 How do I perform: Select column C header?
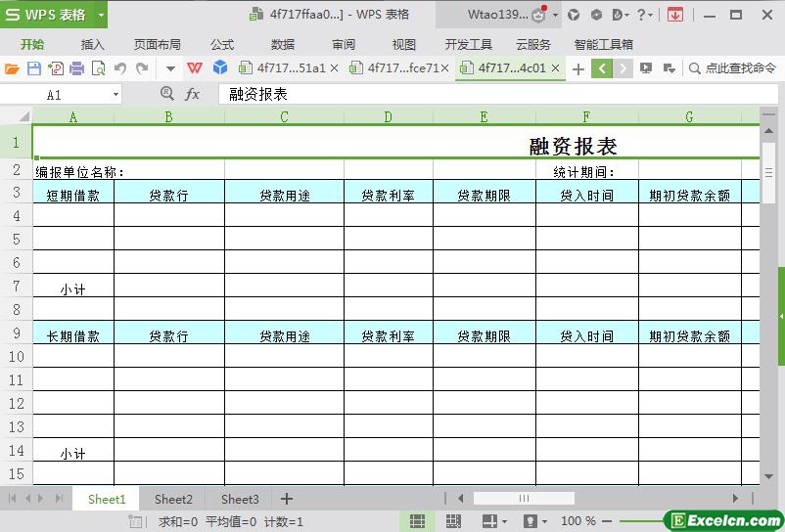pyautogui.click(x=285, y=117)
